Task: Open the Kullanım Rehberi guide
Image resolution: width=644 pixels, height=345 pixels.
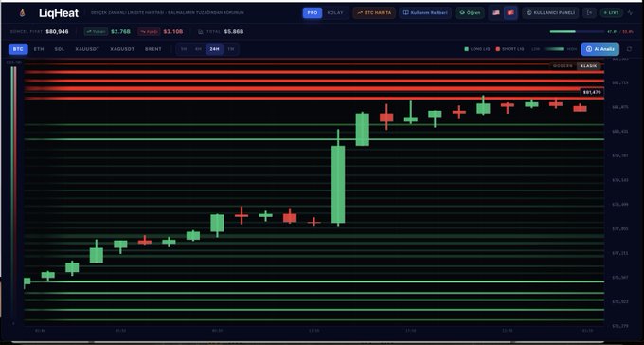Action: click(x=425, y=12)
